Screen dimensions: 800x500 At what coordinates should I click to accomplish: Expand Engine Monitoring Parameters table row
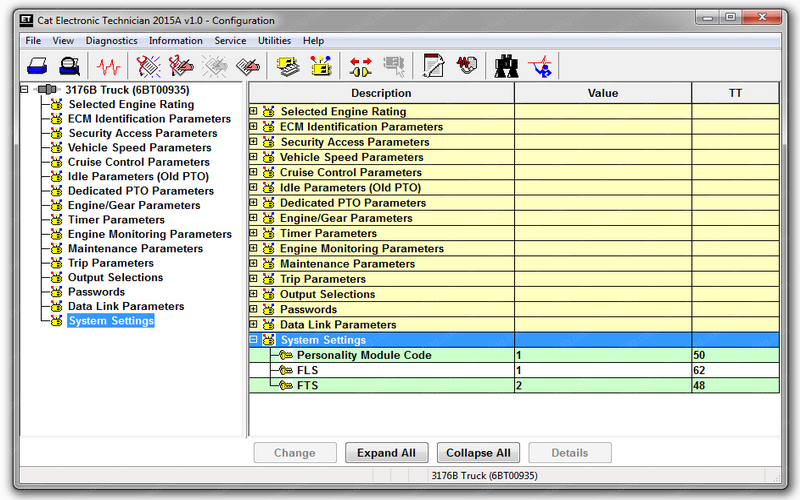pyautogui.click(x=253, y=248)
